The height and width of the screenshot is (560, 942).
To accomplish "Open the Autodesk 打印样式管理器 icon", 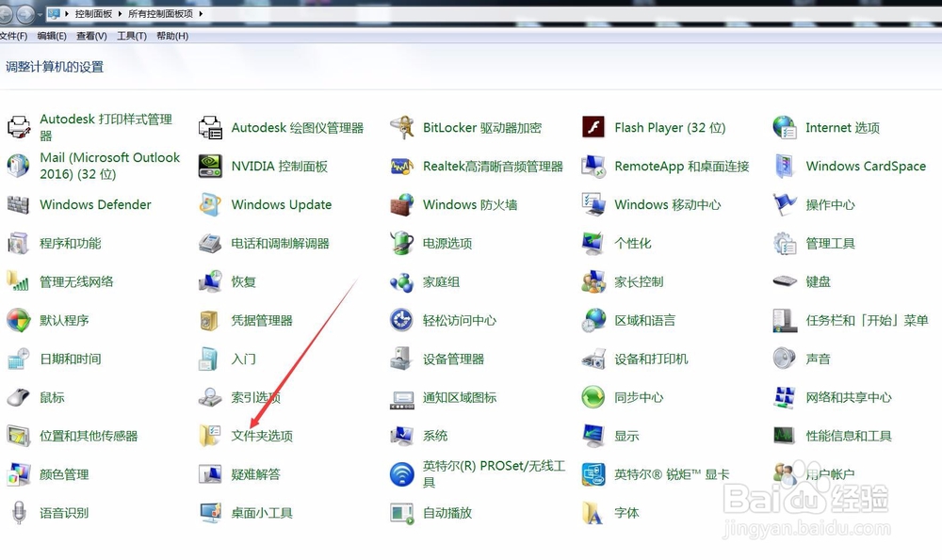I will (19, 127).
